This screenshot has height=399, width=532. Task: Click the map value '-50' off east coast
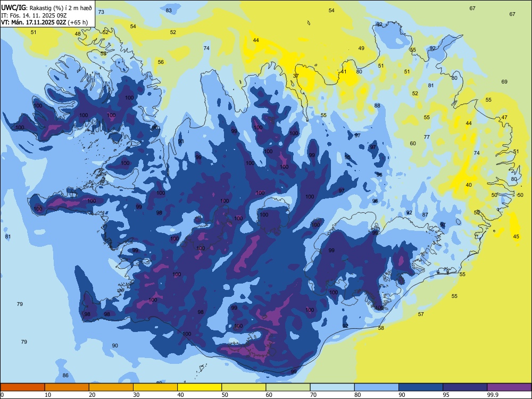coord(520,195)
